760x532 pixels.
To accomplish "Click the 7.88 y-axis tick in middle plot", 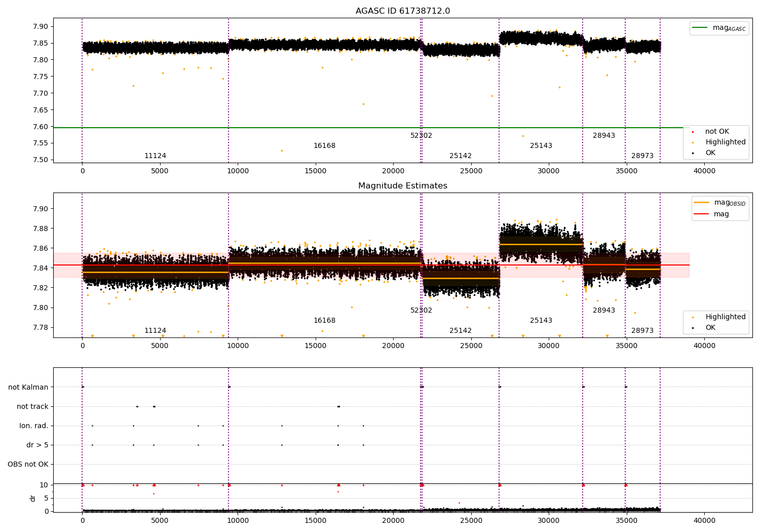I will [42, 229].
